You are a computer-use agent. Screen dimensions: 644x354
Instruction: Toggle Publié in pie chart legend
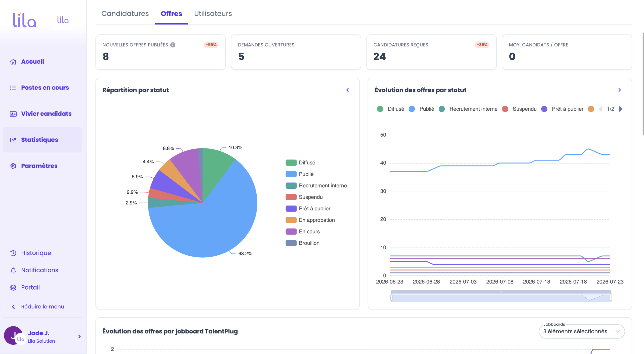300,174
